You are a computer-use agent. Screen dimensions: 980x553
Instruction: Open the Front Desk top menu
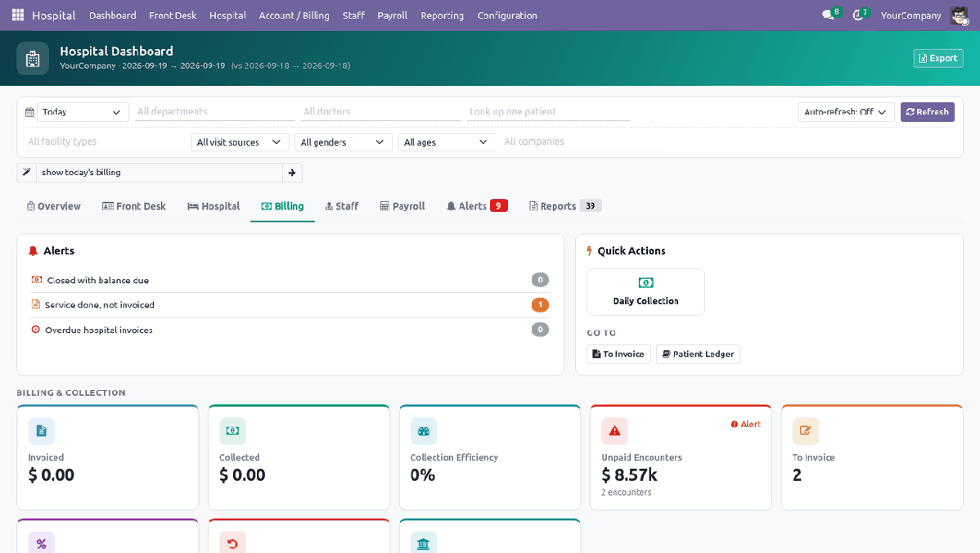[173, 15]
